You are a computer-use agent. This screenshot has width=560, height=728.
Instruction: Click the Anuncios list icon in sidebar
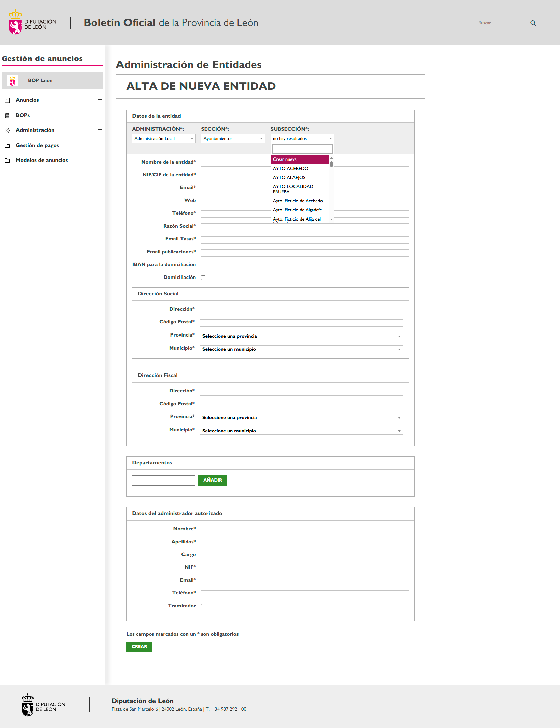[x=7, y=100]
